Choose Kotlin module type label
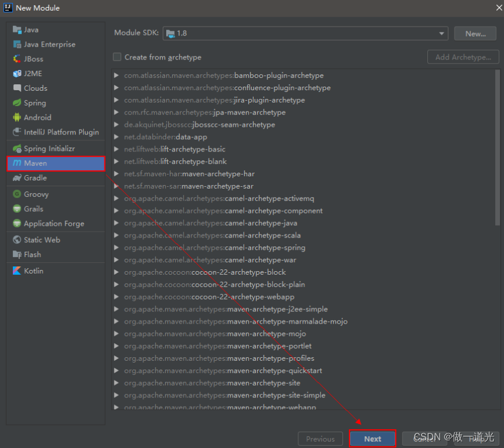 (34, 271)
